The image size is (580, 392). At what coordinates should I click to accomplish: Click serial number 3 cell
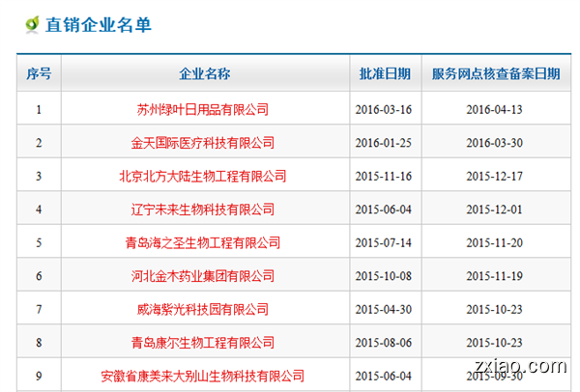39,177
